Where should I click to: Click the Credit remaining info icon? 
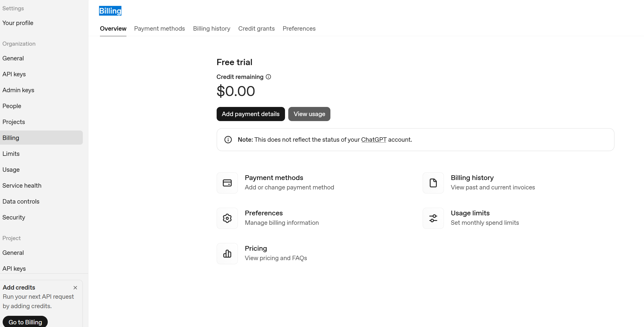point(268,77)
